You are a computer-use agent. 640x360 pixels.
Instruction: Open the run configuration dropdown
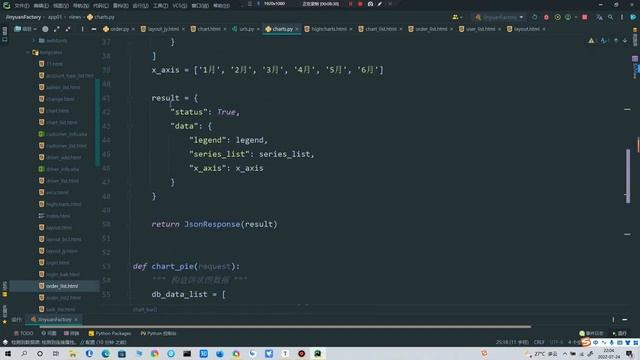click(500, 17)
